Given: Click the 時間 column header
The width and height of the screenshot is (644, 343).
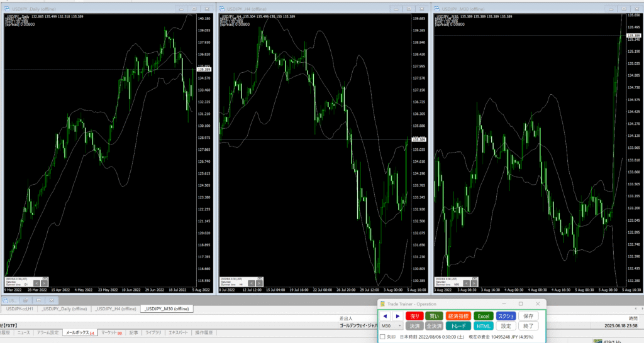Looking at the screenshot, I should (x=633, y=318).
